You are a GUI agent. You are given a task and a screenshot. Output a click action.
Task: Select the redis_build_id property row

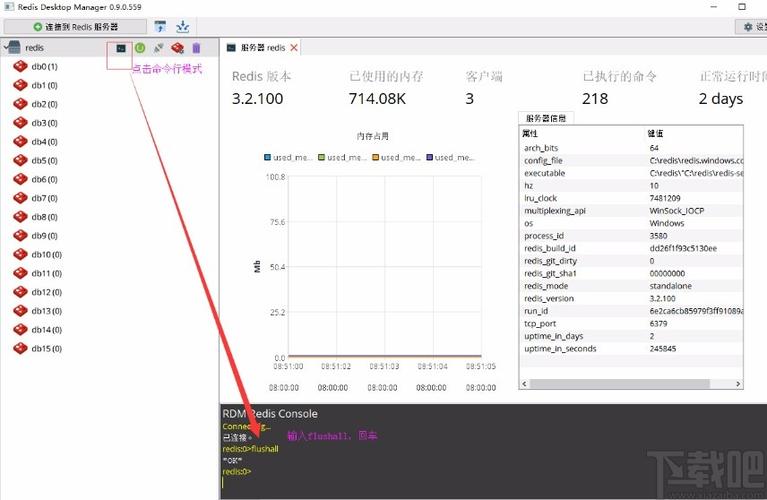point(632,248)
